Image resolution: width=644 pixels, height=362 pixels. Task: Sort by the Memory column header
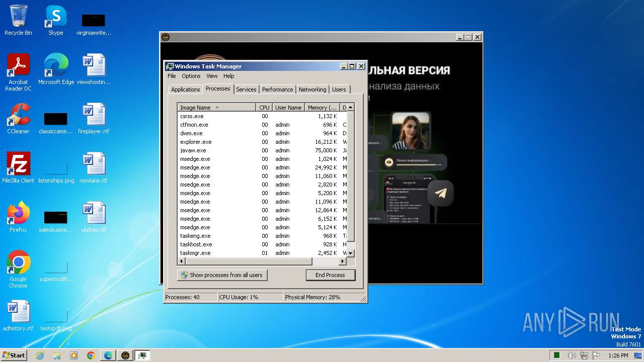[323, 108]
